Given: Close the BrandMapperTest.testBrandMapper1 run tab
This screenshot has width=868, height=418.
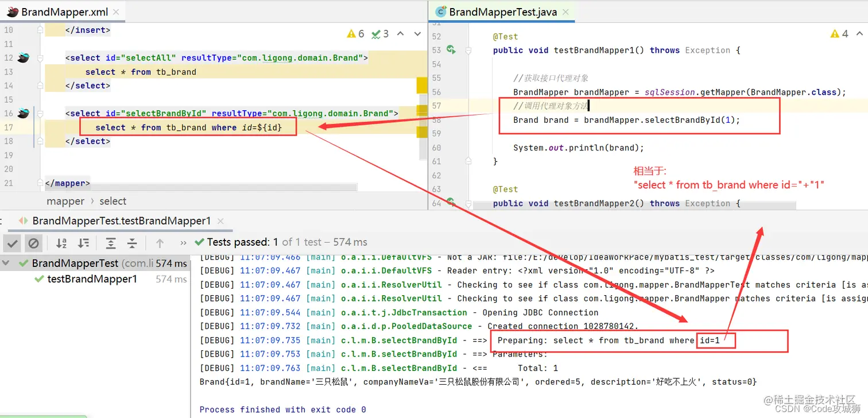Looking at the screenshot, I should point(220,220).
